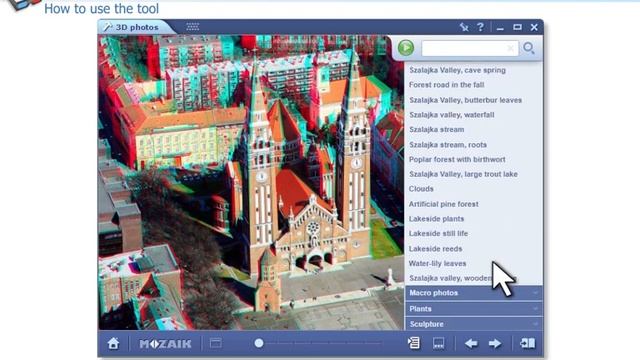
Task: Click the green play button
Action: click(406, 48)
